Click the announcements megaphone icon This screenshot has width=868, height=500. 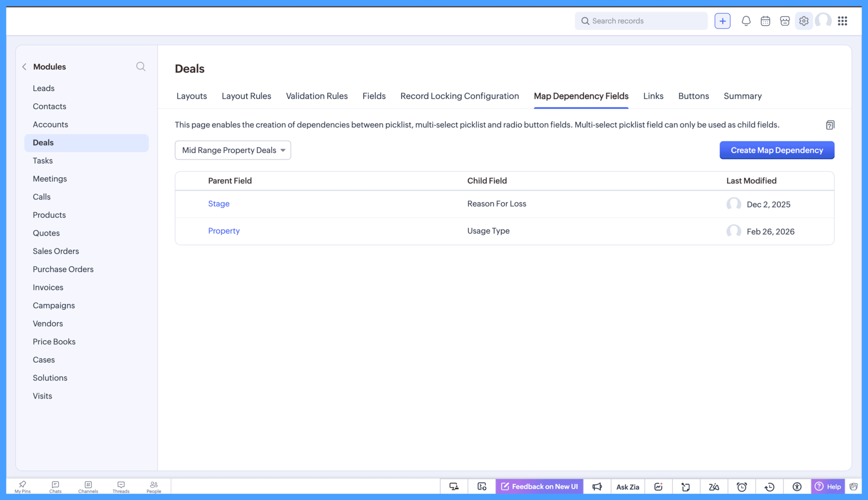point(597,486)
